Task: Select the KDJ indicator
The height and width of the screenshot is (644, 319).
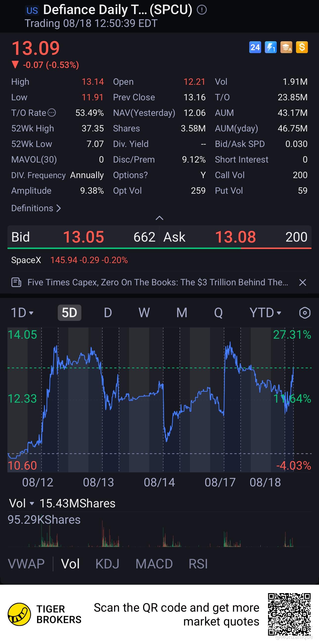Action: click(107, 564)
